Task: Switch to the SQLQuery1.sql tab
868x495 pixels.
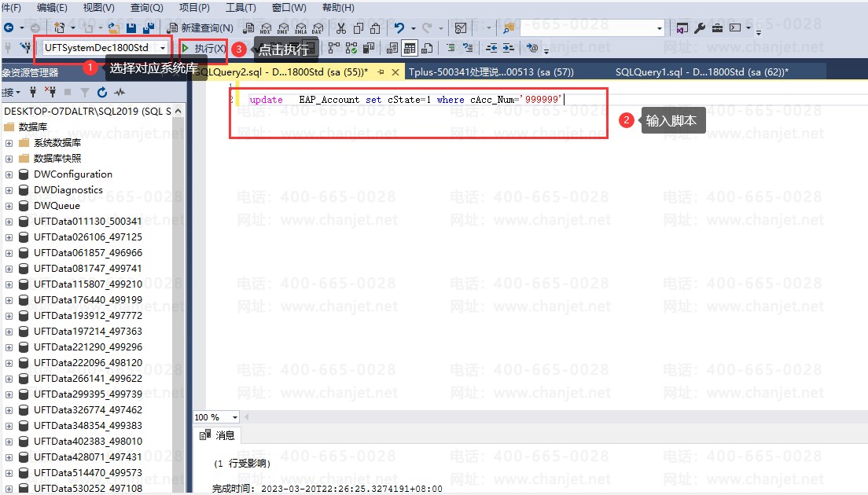Action: (702, 72)
